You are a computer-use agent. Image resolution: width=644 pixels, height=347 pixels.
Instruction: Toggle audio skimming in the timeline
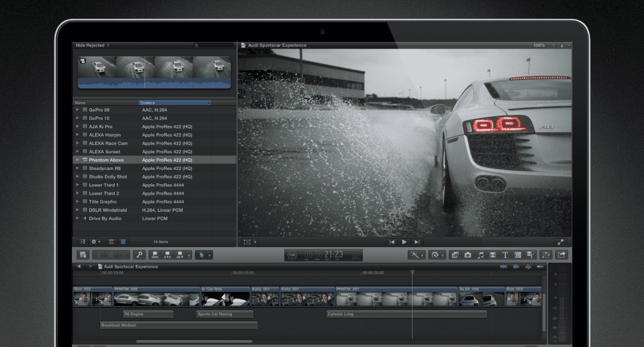point(516,267)
